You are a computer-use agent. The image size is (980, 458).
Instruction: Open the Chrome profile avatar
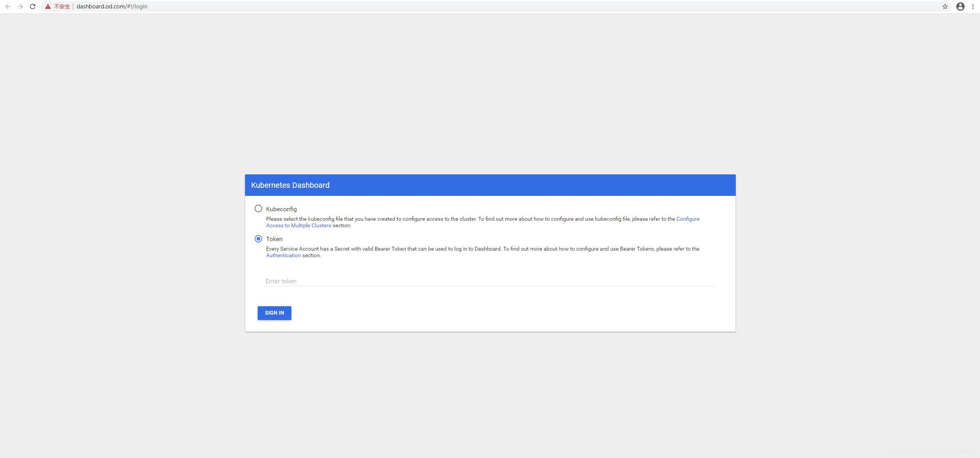(x=960, y=7)
